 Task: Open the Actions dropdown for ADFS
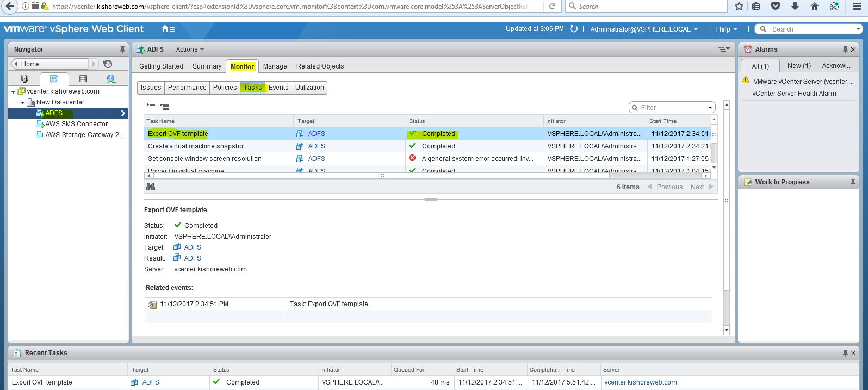tap(189, 49)
